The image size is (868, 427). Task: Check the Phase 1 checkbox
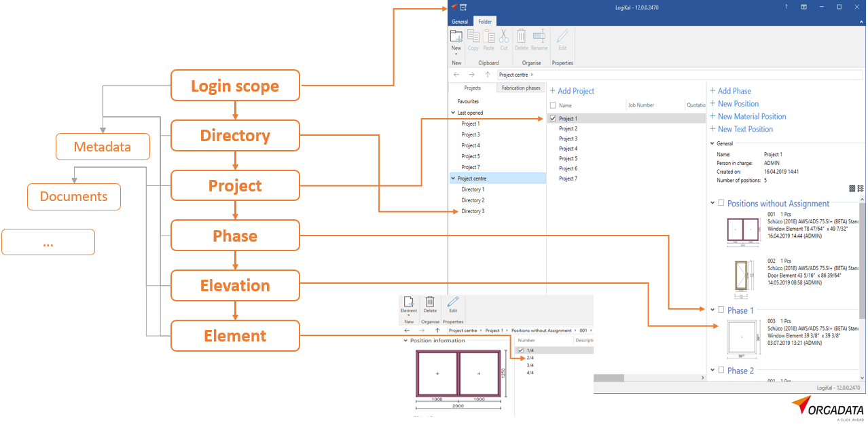coord(721,310)
